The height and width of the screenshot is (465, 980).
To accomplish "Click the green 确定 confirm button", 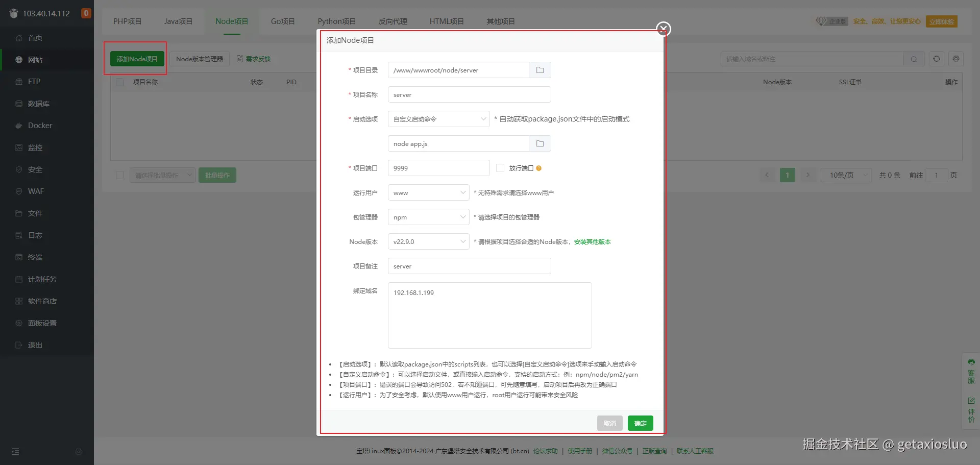I will tap(641, 423).
